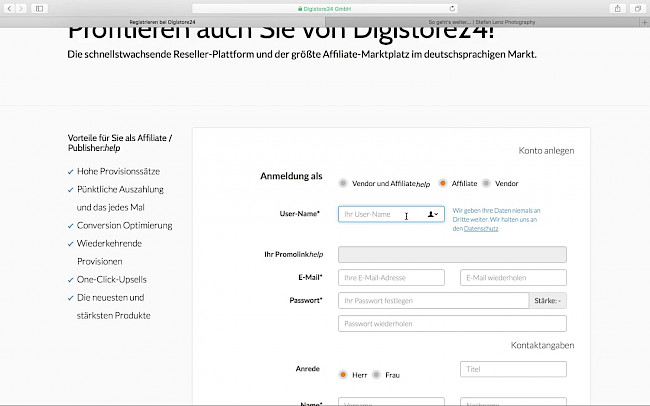Go back with the Safari back arrow

[10, 8]
